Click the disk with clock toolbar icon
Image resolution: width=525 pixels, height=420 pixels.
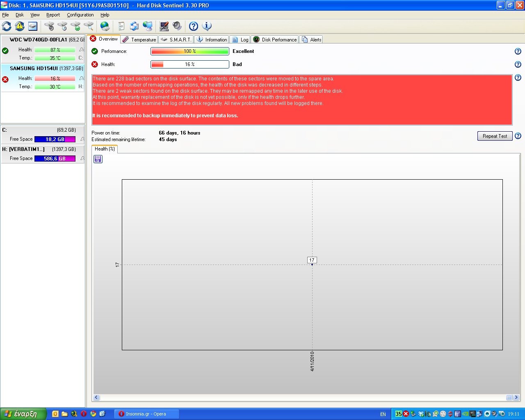point(62,26)
